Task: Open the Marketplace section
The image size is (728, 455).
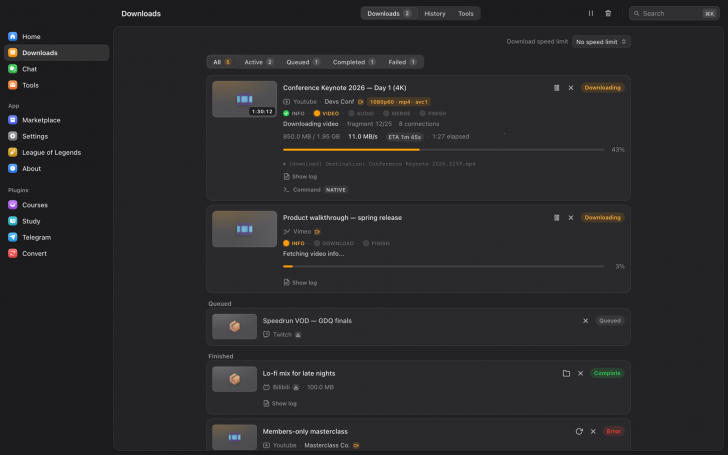Action: tap(57, 120)
